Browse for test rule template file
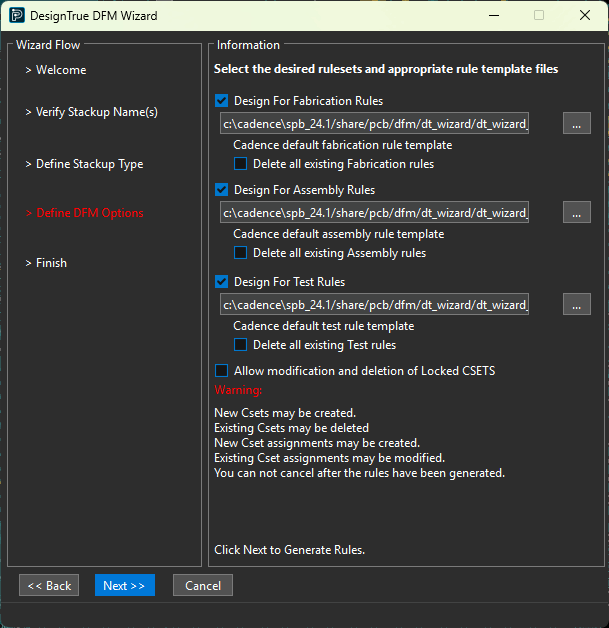 point(577,304)
